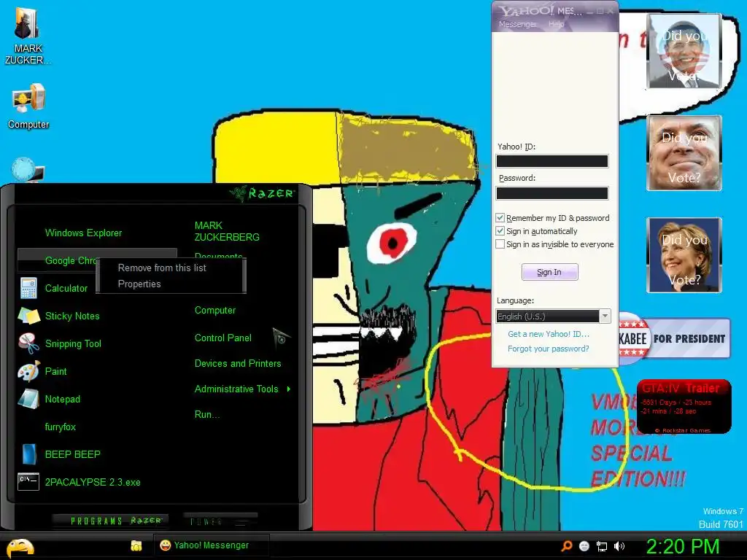
Task: Click the FOR PRESIDENT banner gadget
Action: pyautogui.click(x=674, y=338)
